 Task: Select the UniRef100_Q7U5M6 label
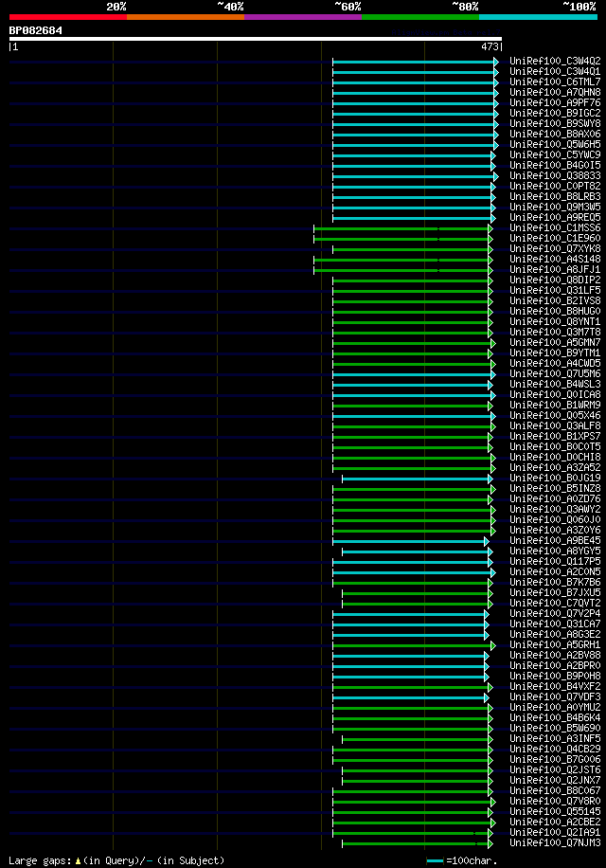(555, 374)
